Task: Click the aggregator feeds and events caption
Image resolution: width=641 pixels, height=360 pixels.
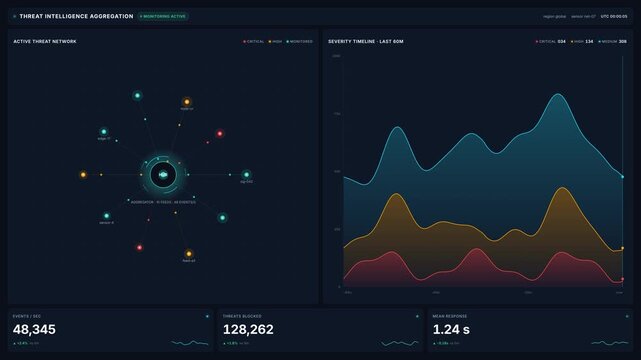Action: point(163,202)
